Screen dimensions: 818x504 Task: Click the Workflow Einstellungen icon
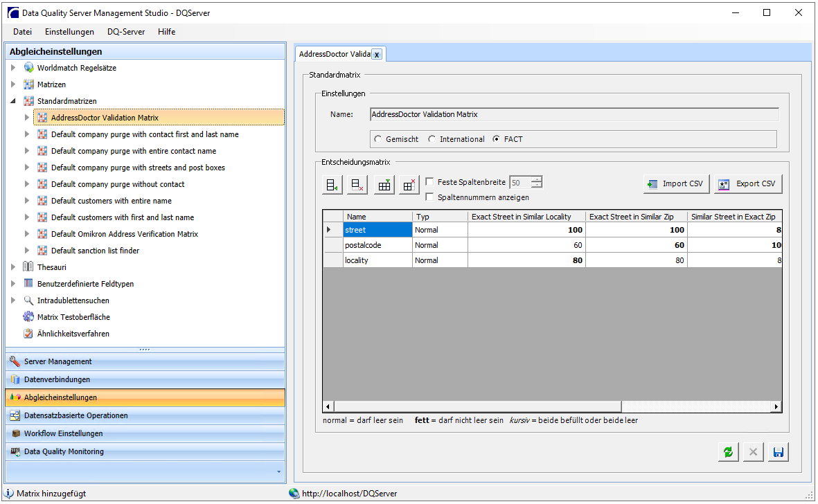(15, 433)
